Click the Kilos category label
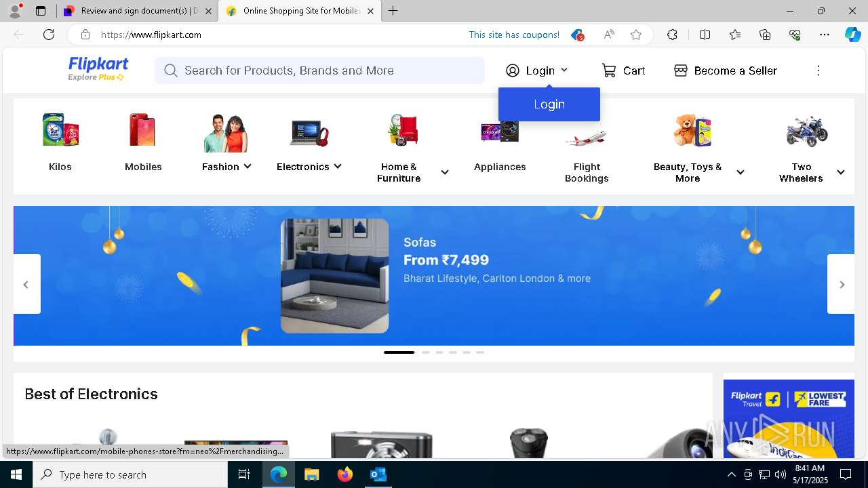This screenshot has height=488, width=868. click(x=60, y=167)
